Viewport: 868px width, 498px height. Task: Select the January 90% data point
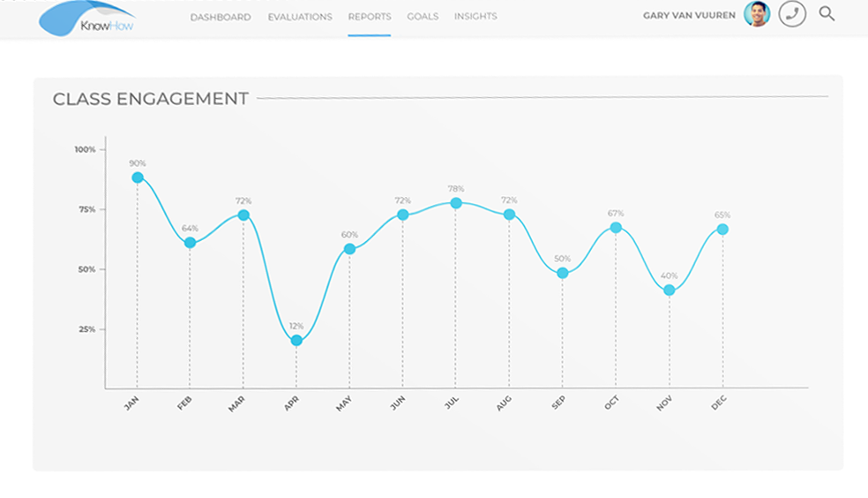pos(138,177)
